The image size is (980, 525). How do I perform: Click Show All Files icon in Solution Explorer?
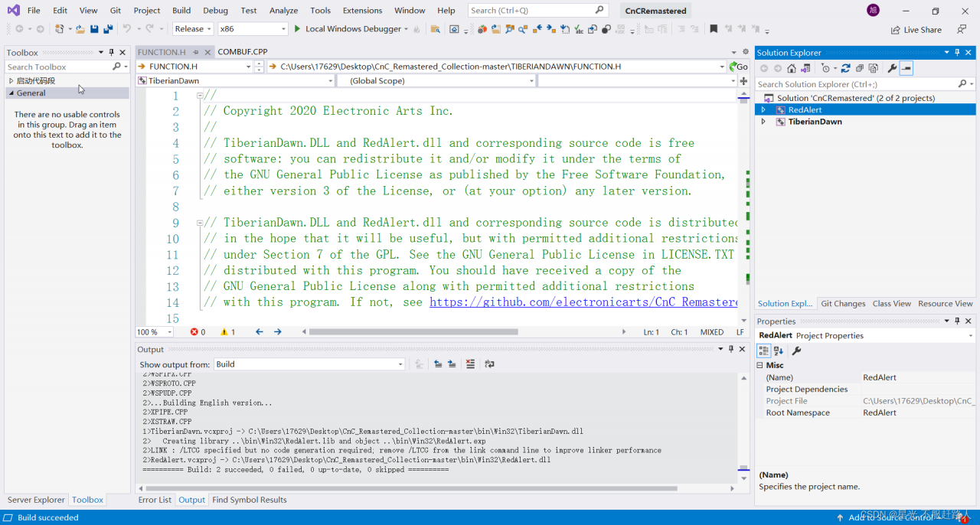874,68
